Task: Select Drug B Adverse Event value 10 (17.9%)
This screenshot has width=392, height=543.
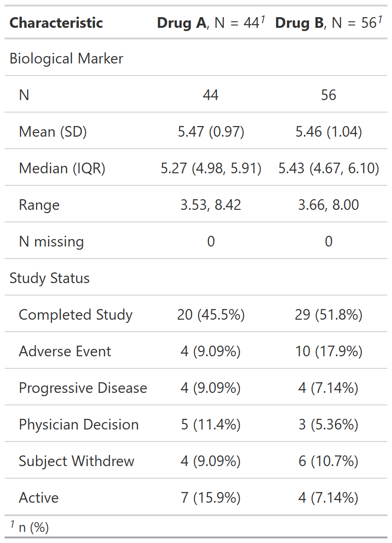Action: coord(329,352)
